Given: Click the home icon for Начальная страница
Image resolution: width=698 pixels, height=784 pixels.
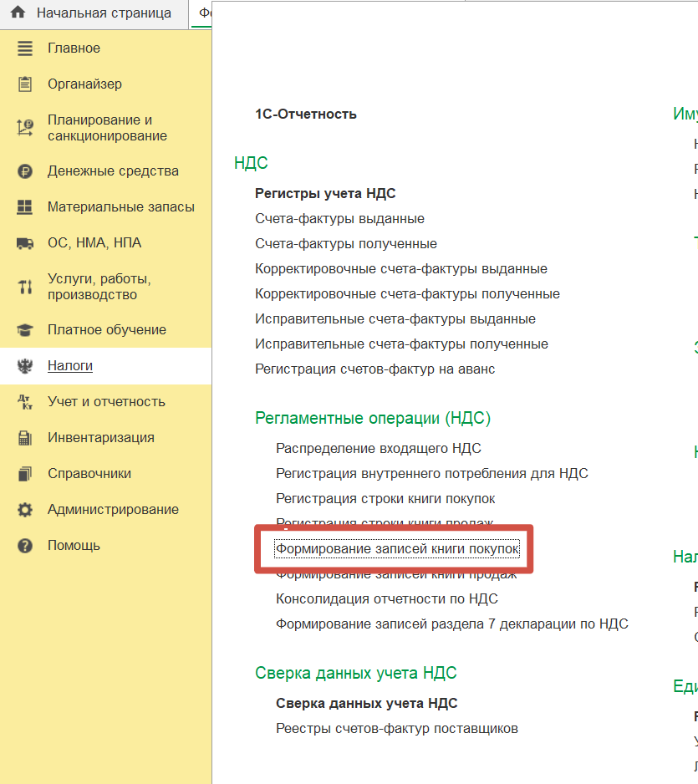Looking at the screenshot, I should point(18,12).
